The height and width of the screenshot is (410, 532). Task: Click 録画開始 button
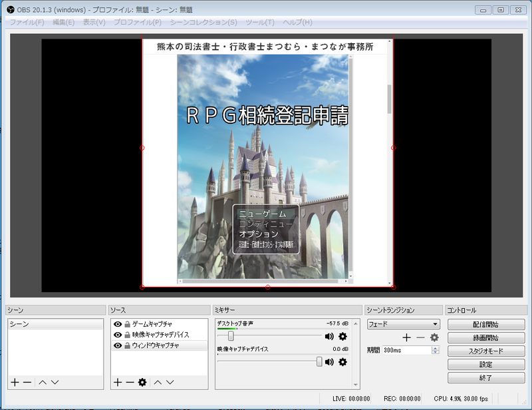tap(486, 337)
